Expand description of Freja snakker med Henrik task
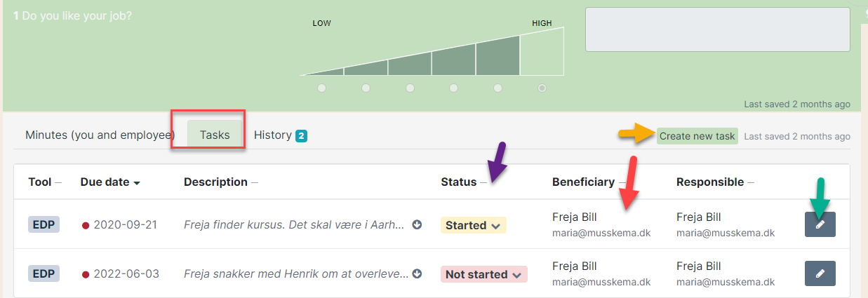The image size is (868, 298). 417,274
